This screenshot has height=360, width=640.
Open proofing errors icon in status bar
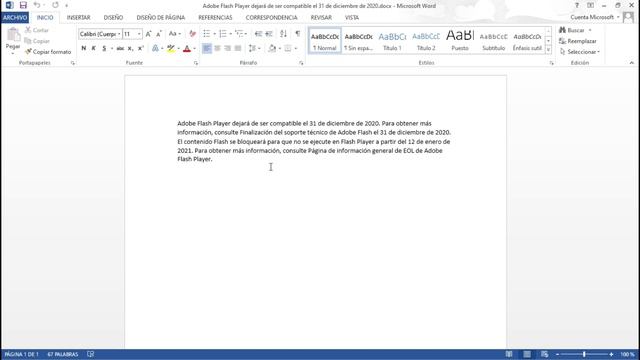coord(91,354)
